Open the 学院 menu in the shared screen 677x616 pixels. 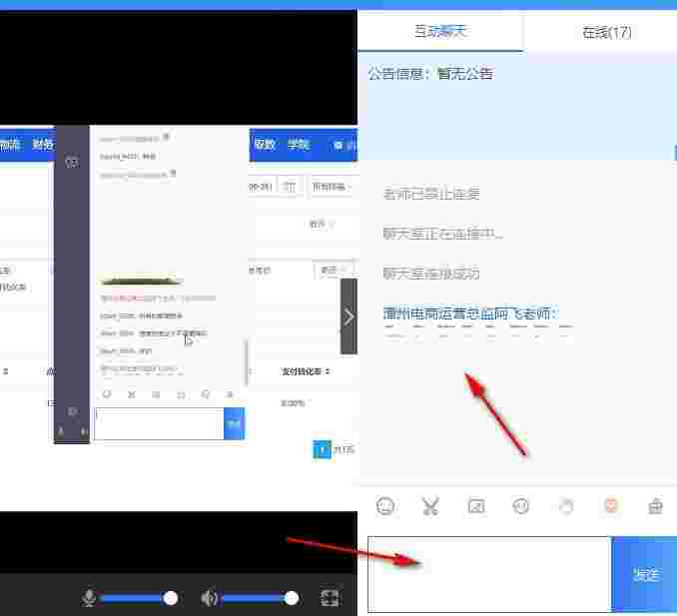pos(299,144)
